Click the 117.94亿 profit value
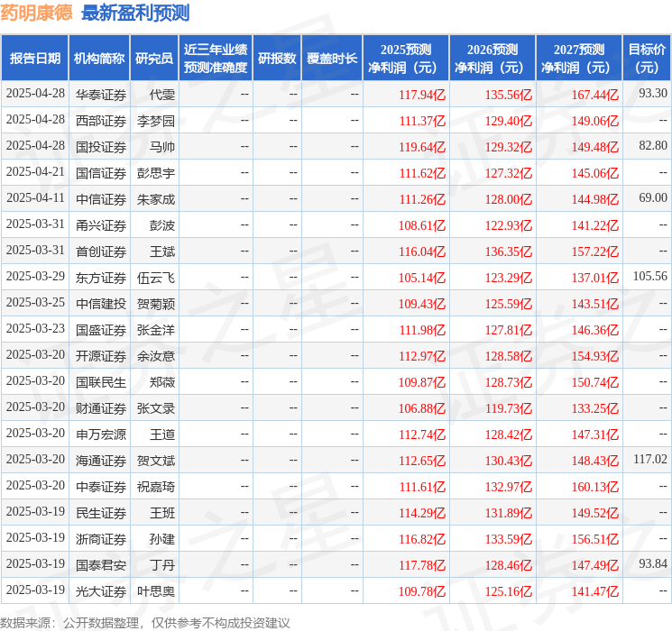Screen dimensions: 672x631 (x=422, y=95)
